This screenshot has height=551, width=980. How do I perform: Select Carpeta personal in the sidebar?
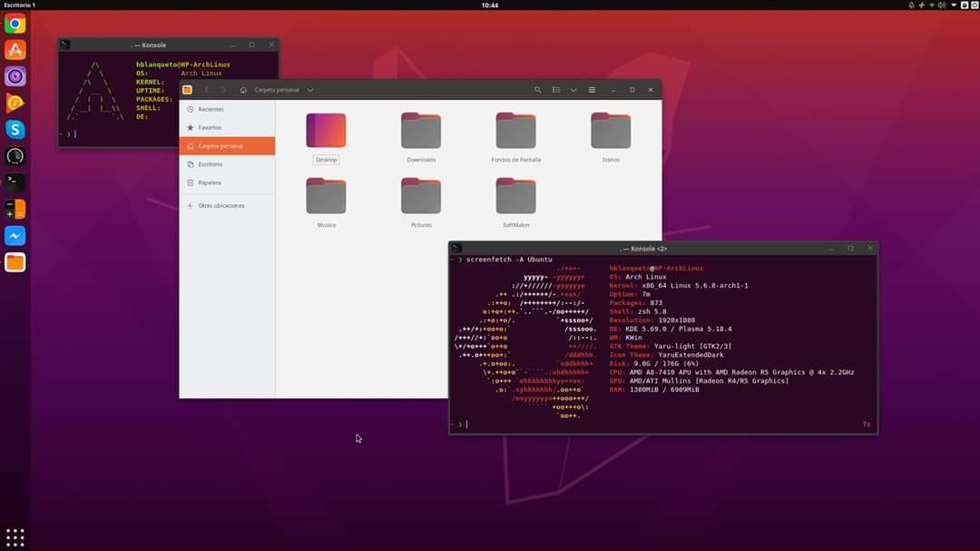[x=227, y=146]
